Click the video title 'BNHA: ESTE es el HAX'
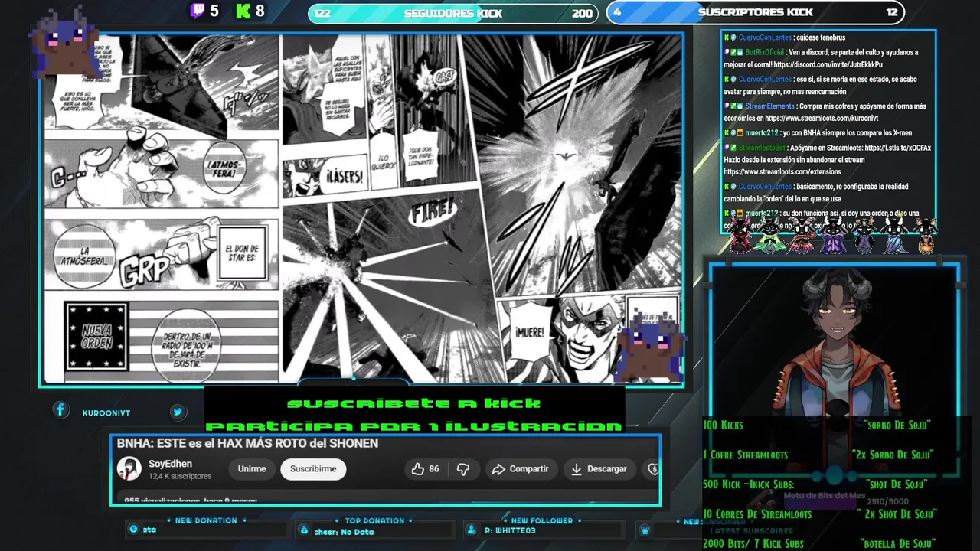The width and height of the screenshot is (980, 551). [247, 443]
